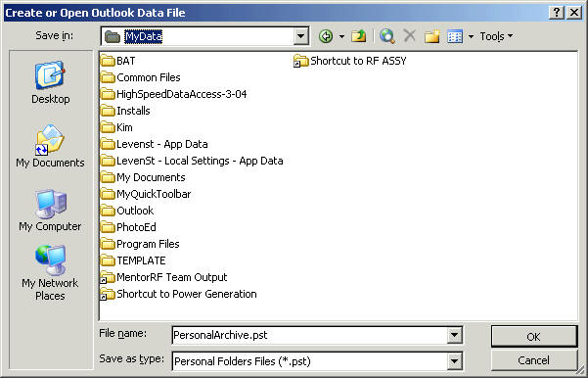Select the HighSpeedDataAccess-3-04 folder icon
The height and width of the screenshot is (378, 588).
tap(108, 94)
